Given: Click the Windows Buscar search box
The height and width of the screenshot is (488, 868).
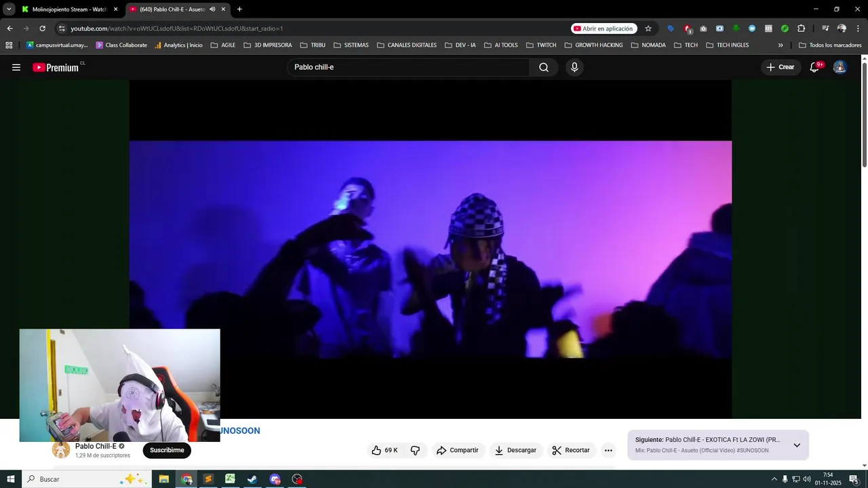Looking at the screenshot, I should (86, 479).
